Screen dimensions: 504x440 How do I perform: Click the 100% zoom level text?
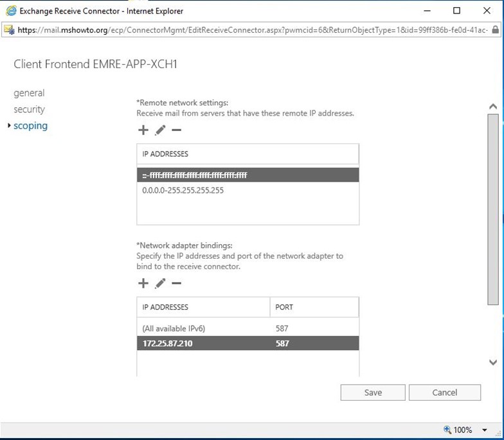(463, 430)
